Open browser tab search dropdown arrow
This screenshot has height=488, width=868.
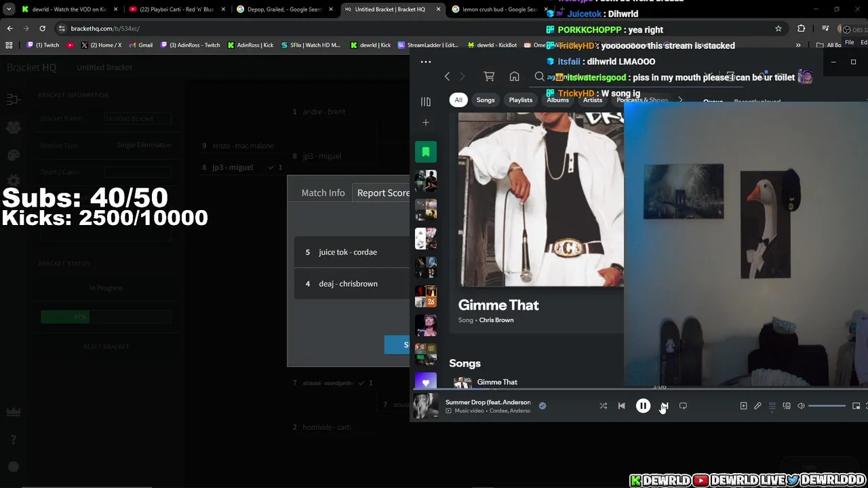[9, 9]
